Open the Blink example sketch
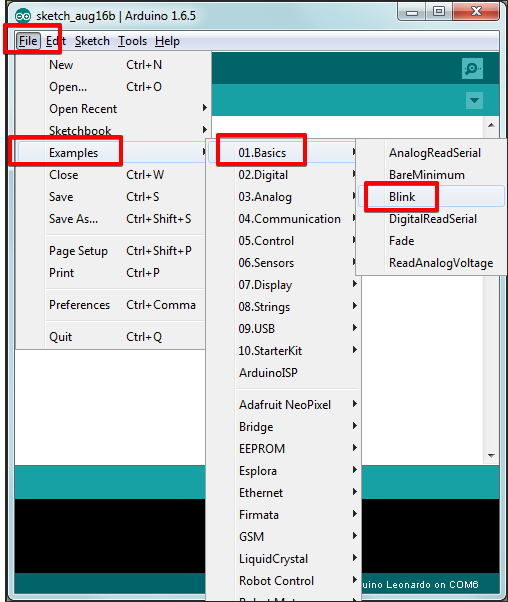This screenshot has width=508, height=602. coord(431,197)
